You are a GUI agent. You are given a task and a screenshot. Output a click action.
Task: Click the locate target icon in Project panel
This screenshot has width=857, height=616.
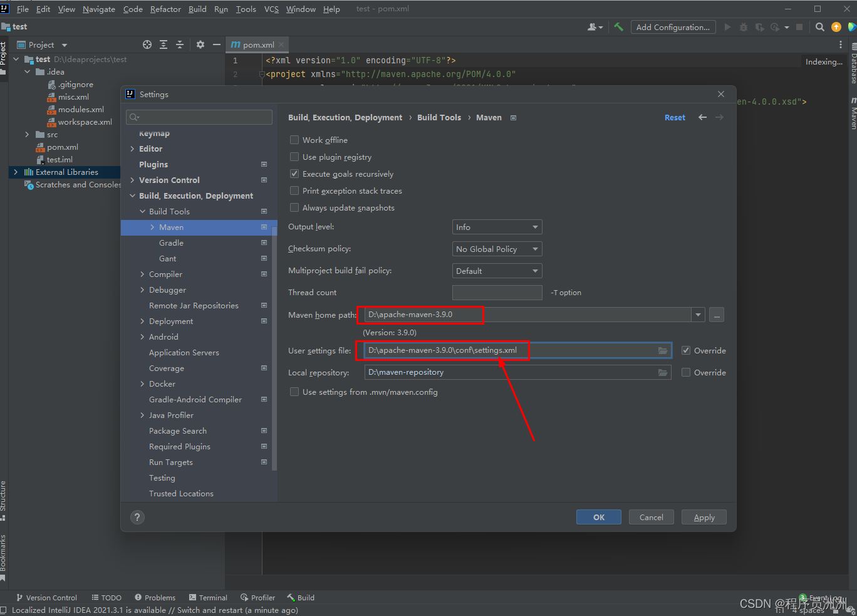pos(147,44)
